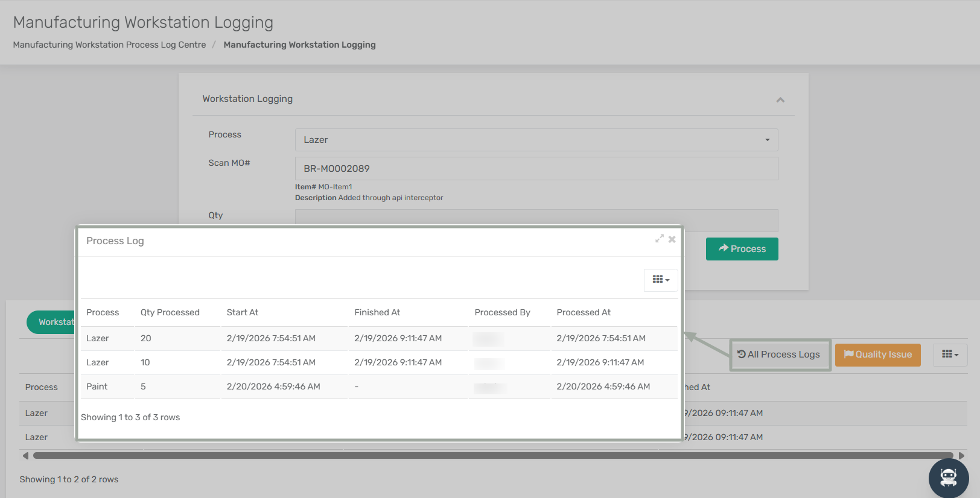Open the chatbot assistant icon
Viewport: 980px width, 498px height.
pyautogui.click(x=948, y=478)
